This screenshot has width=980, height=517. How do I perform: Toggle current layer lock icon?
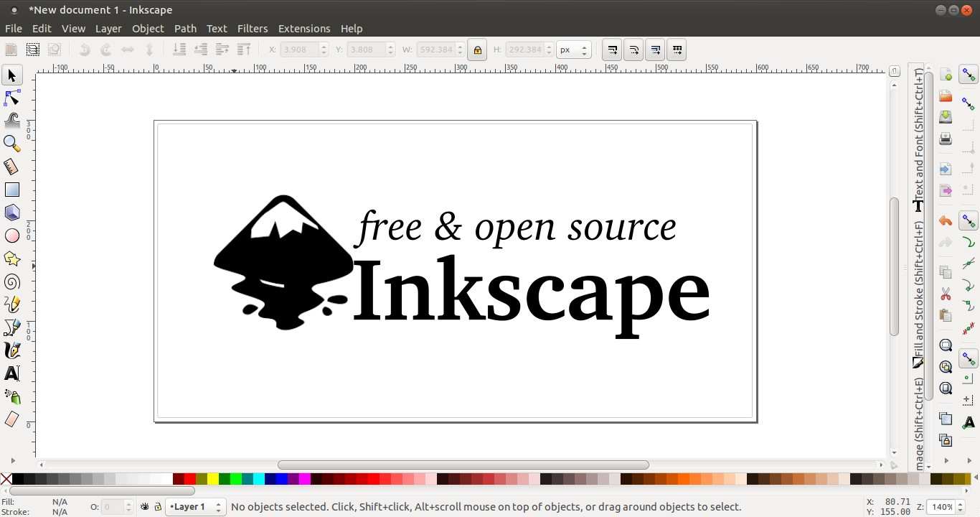coord(158,507)
